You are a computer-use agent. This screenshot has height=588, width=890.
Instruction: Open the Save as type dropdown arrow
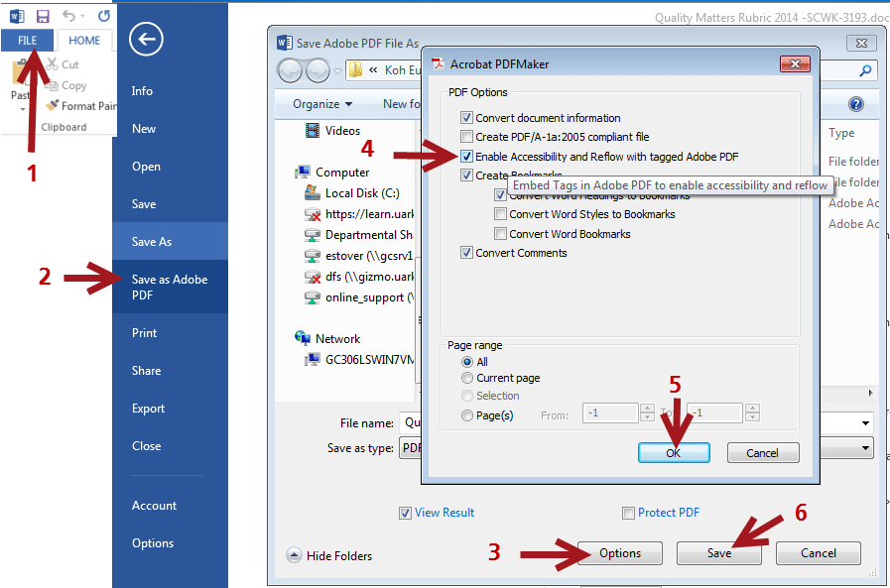pyautogui.click(x=865, y=448)
